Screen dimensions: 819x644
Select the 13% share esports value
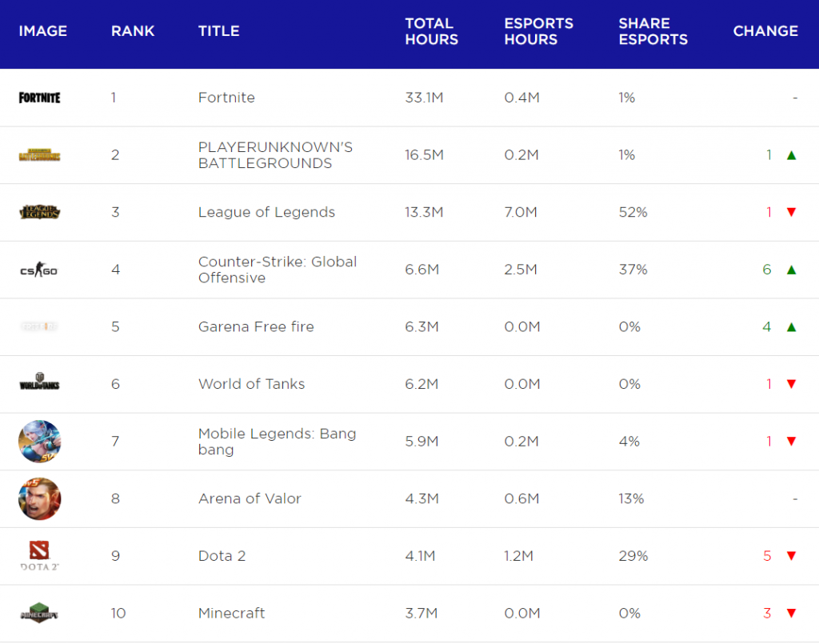[631, 498]
